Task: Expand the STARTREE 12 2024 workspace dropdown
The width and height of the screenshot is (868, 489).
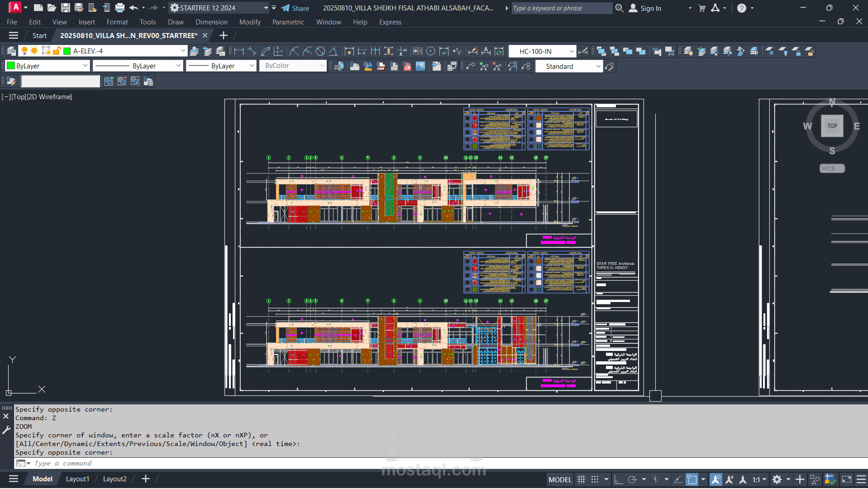Action: click(x=266, y=8)
